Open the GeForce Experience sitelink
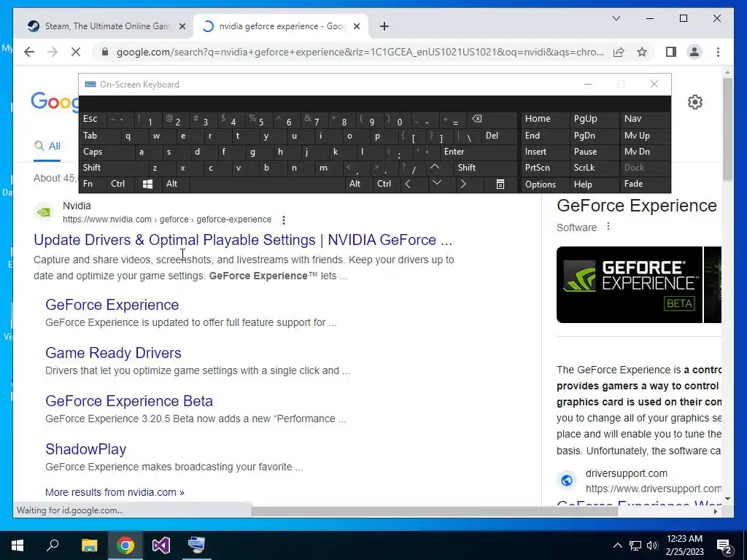Image resolution: width=747 pixels, height=560 pixels. click(112, 305)
